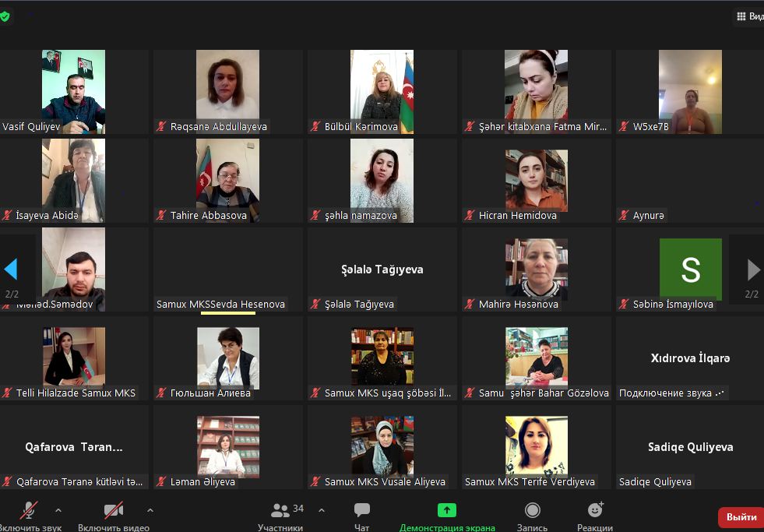The width and height of the screenshot is (764, 532).
Task: Open the Чат chat panel
Action: click(361, 516)
